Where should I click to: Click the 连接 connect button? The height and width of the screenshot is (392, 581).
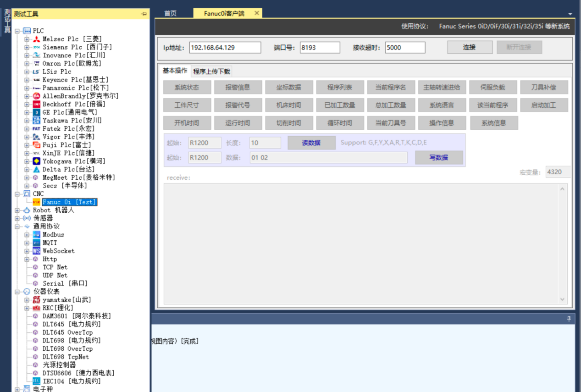[x=470, y=47]
